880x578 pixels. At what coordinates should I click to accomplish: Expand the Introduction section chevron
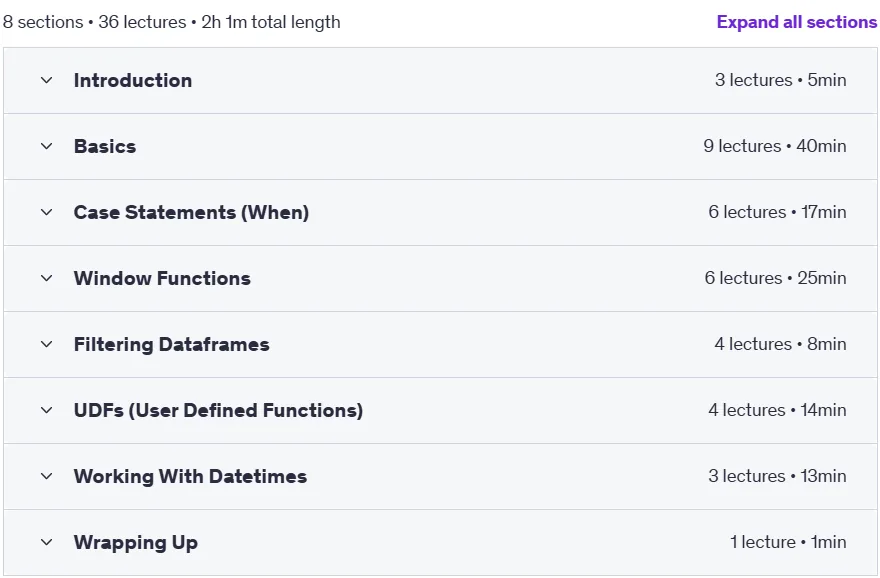(x=47, y=80)
